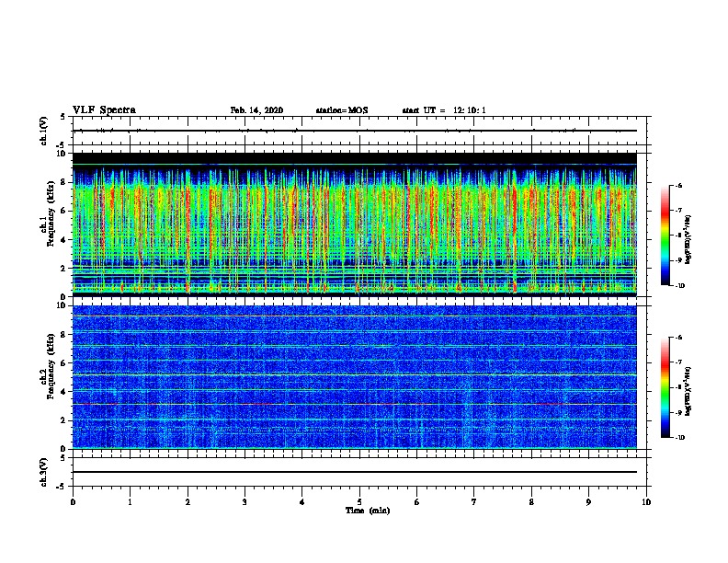This screenshot has height=563, width=728.
Task: Click ch.2 color bar log(PSD) units label
Action: [688, 391]
